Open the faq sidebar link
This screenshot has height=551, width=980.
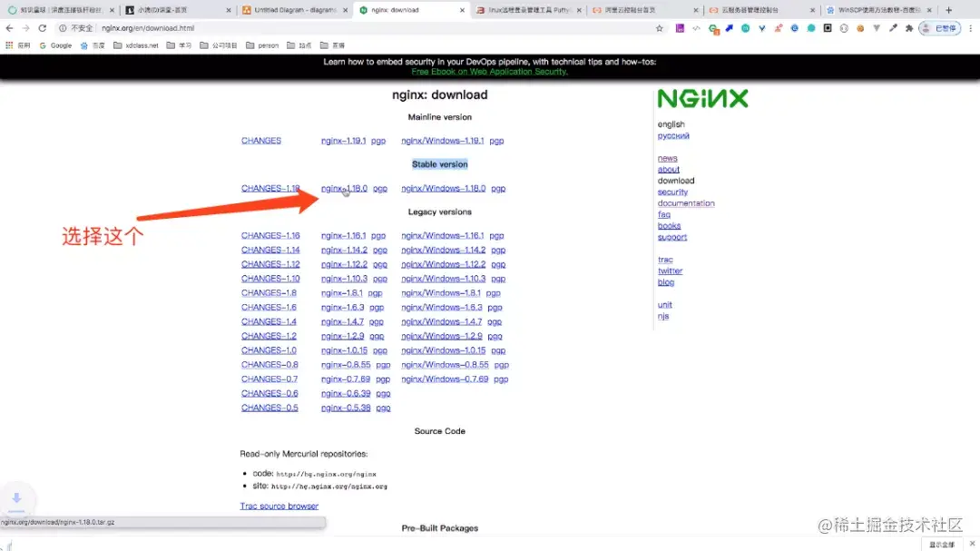point(663,214)
